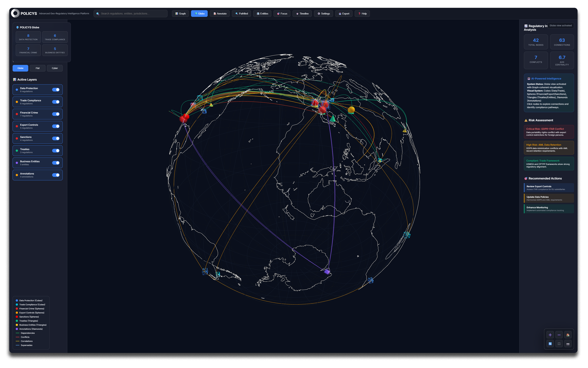Turn off the Annotations layer toggle
Screen dimensions: 588x368
click(56, 175)
